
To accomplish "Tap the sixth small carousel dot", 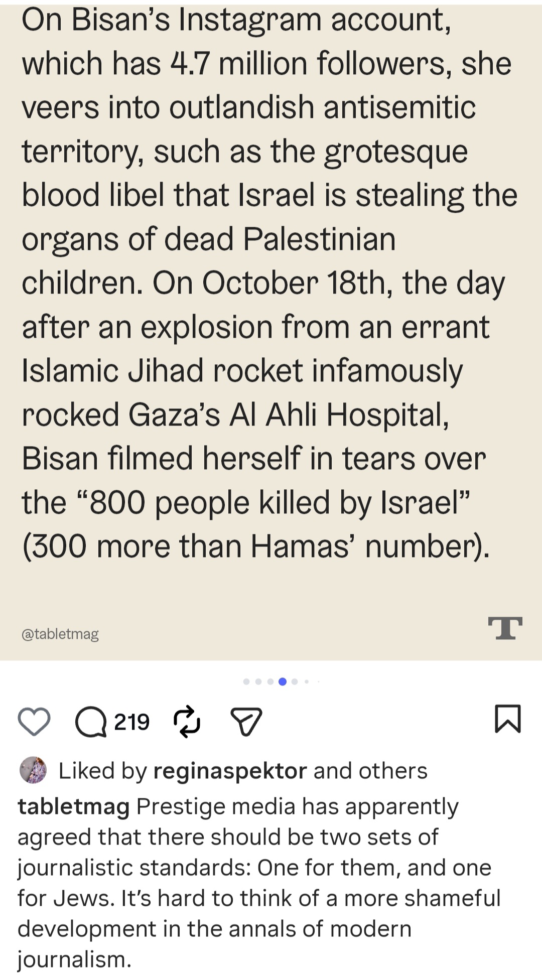I will pyautogui.click(x=307, y=681).
